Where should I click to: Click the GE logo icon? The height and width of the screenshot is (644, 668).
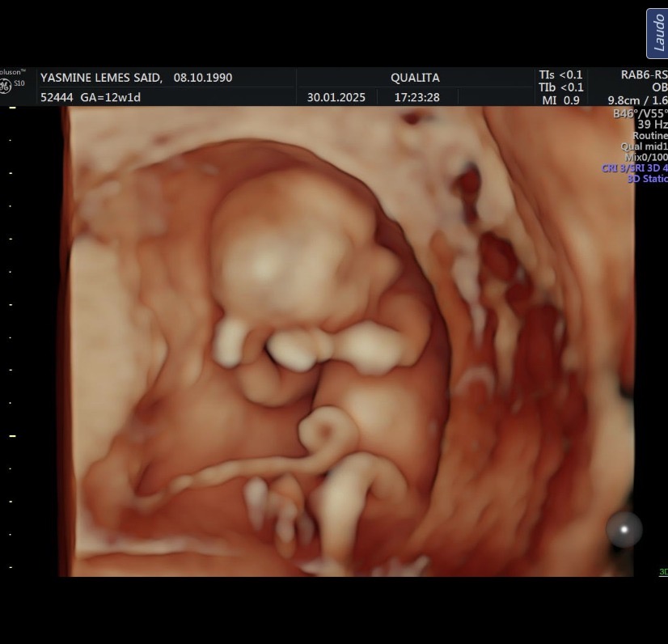point(6,87)
